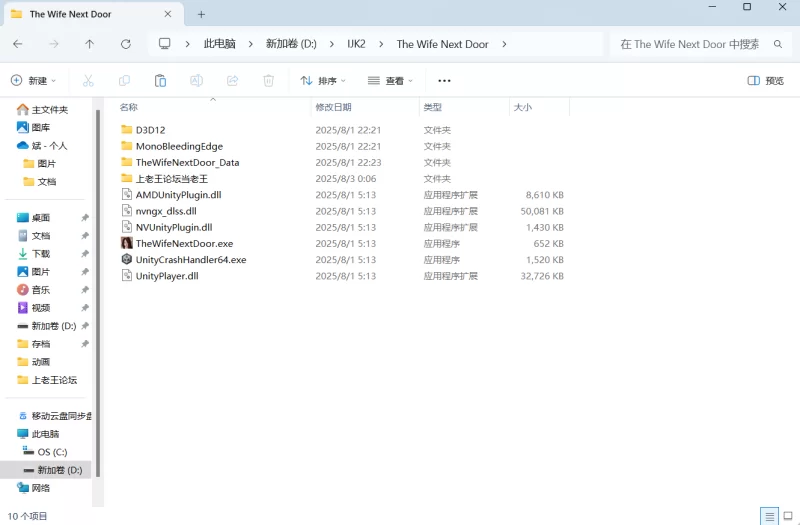Open the 新建 new item dropdown
Viewport: 800px width, 525px height.
(x=33, y=81)
